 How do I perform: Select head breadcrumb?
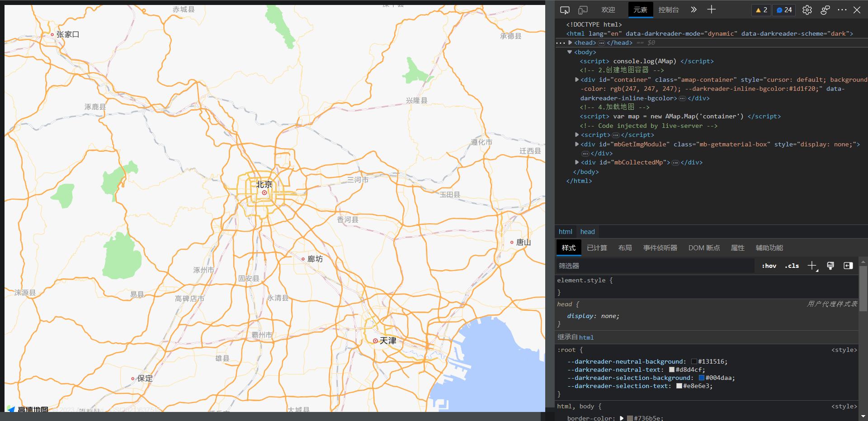coord(587,232)
